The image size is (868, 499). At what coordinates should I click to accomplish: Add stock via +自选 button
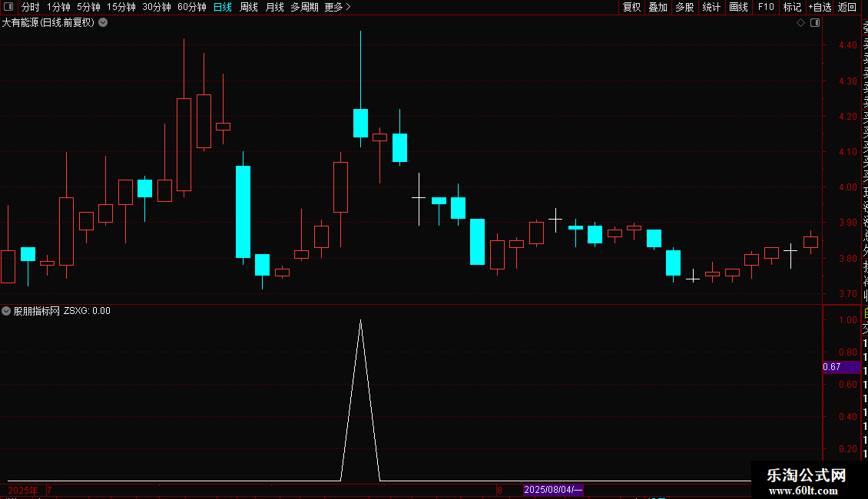click(x=820, y=7)
